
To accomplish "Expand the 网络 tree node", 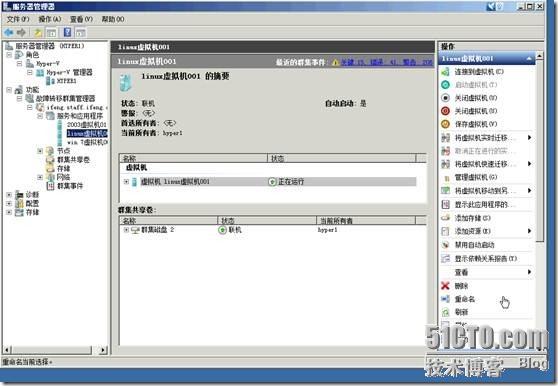I will point(40,177).
